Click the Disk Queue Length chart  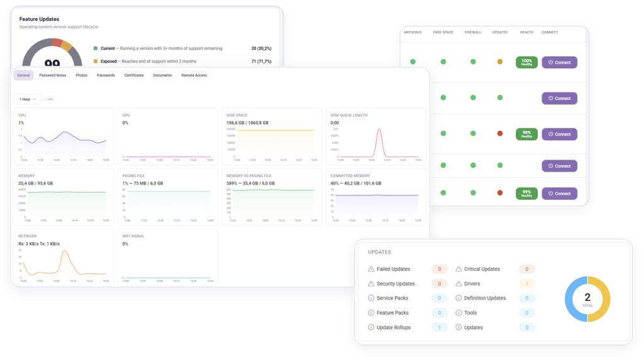coord(376,144)
